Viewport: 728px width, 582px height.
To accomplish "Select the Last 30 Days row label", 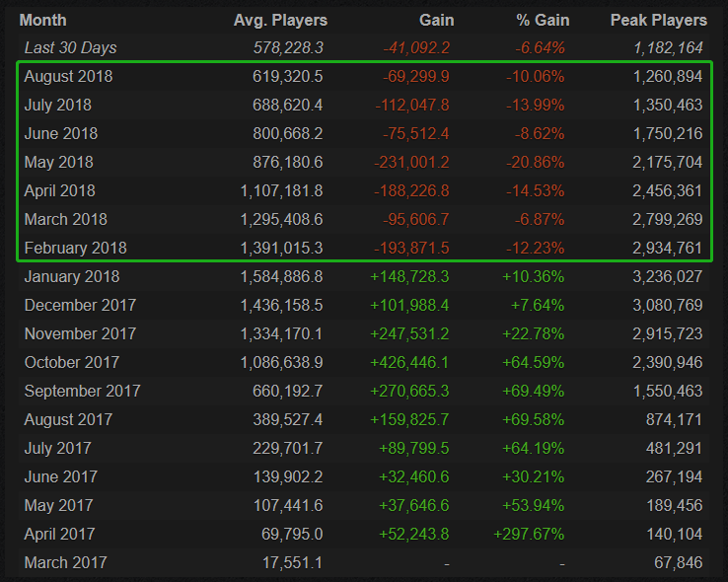I will pyautogui.click(x=71, y=47).
